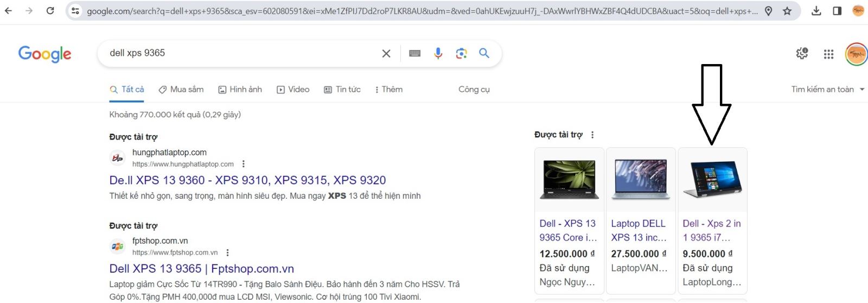Reload the page
Image resolution: width=868 pixels, height=303 pixels.
point(50,10)
